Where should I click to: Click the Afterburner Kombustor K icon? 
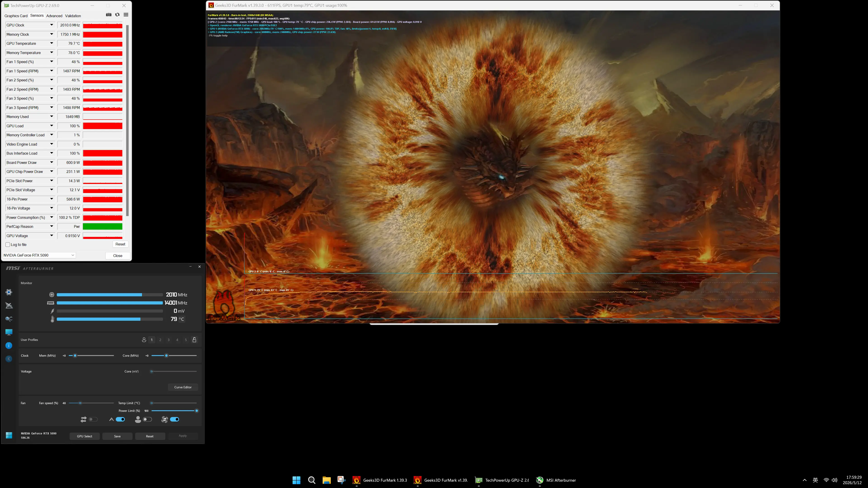click(9, 359)
